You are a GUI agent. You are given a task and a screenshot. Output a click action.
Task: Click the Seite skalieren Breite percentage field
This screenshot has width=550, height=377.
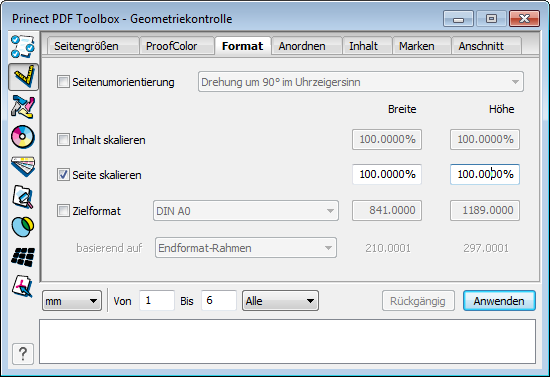click(387, 174)
